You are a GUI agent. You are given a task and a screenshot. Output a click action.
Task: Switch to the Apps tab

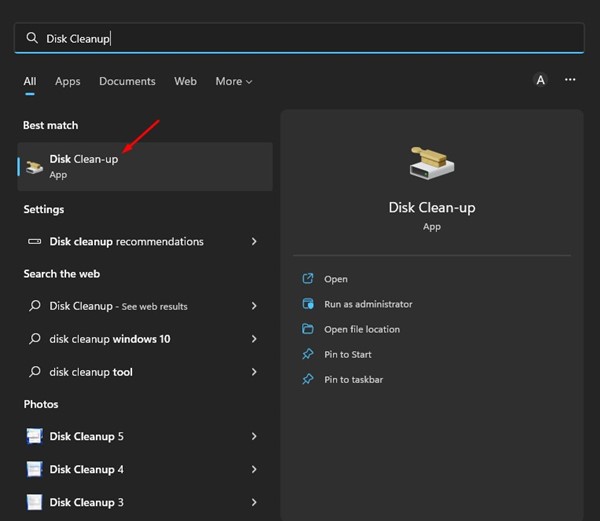68,81
